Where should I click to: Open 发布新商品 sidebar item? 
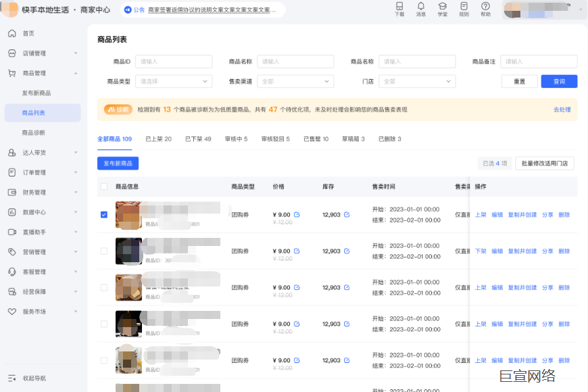point(36,93)
